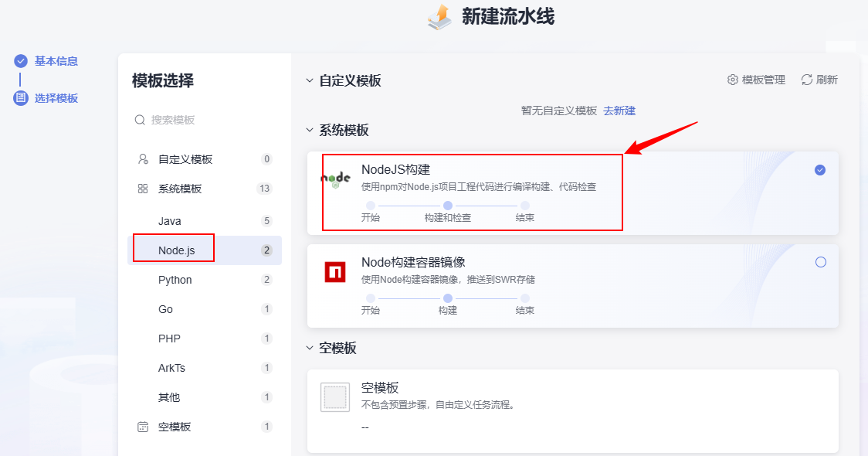Filter templates by ArkTs
This screenshot has height=456, width=868.
[205, 368]
